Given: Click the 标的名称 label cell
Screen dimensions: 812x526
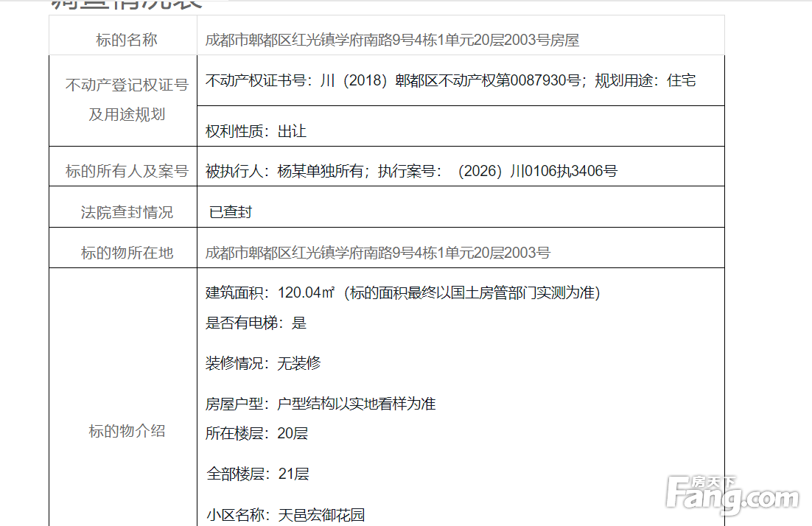Looking at the screenshot, I should (x=127, y=40).
